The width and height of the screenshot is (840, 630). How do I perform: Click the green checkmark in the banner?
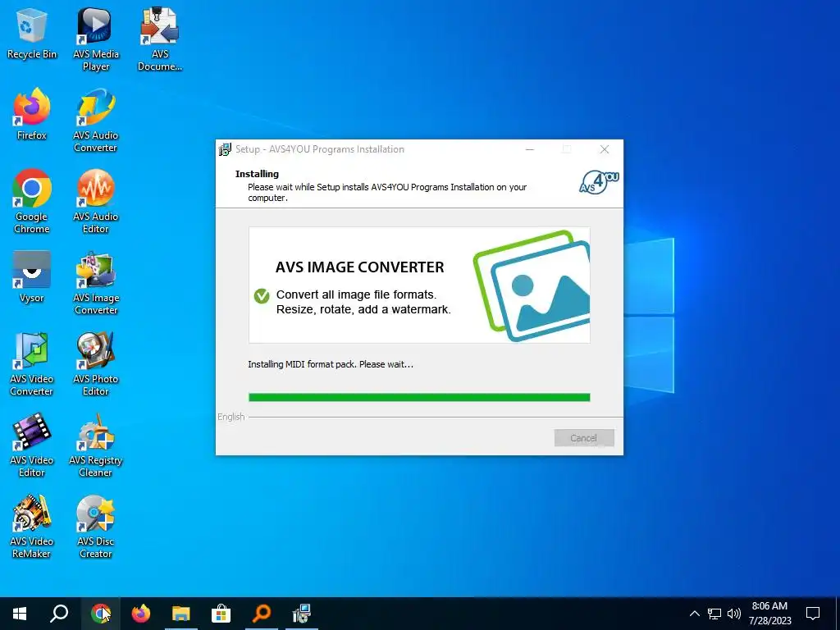click(262, 295)
